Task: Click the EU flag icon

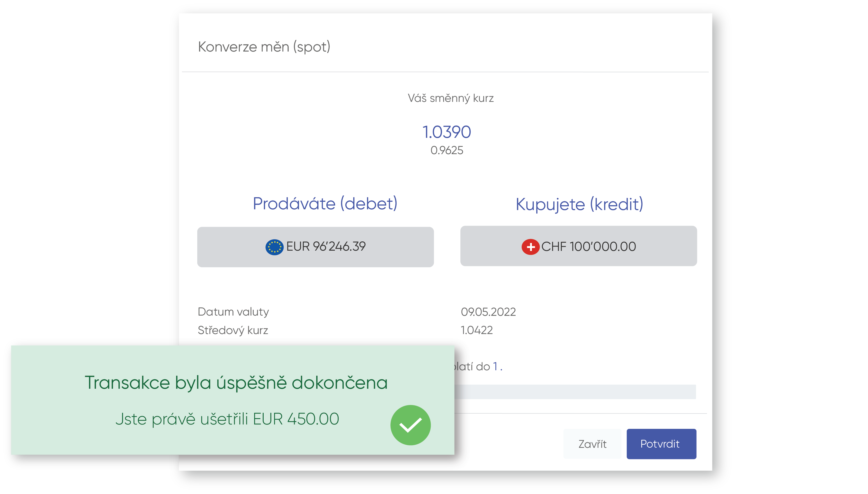Action: tap(274, 247)
